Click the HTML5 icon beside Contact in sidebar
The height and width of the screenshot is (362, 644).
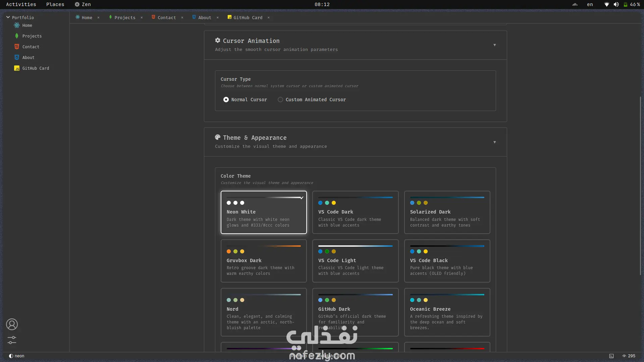click(17, 47)
